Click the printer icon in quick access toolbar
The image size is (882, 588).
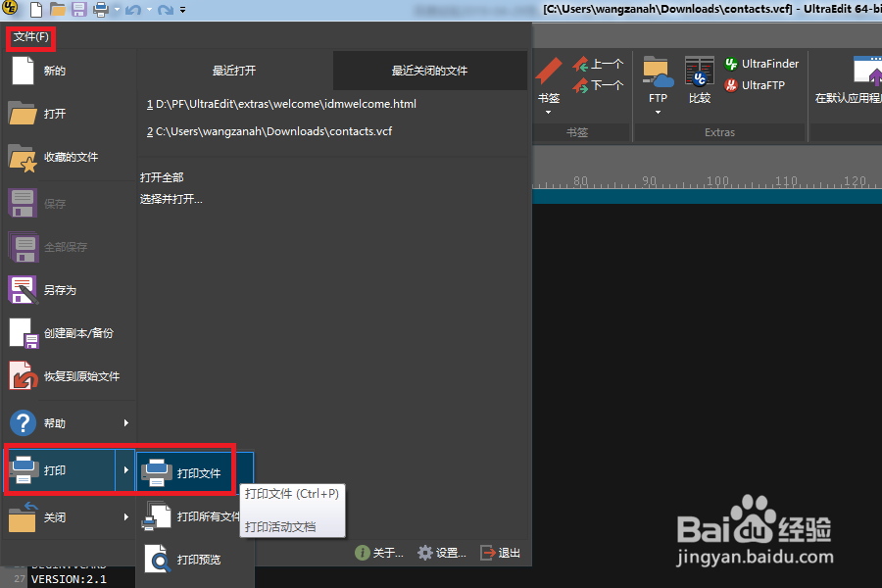tap(101, 9)
